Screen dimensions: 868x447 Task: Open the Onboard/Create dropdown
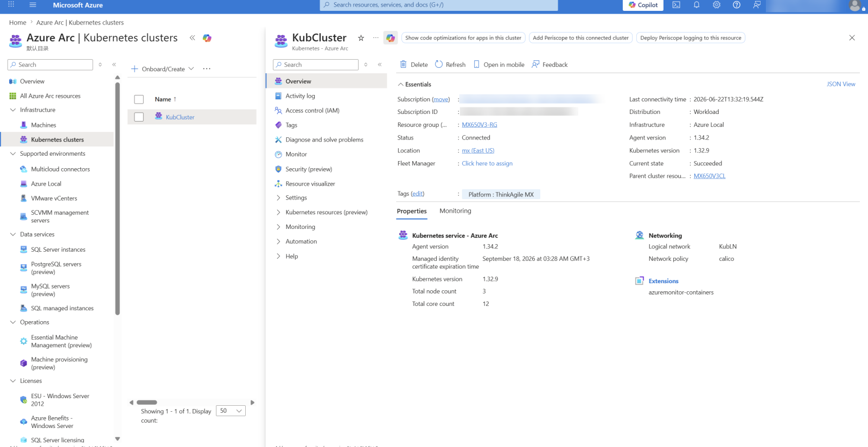click(163, 69)
